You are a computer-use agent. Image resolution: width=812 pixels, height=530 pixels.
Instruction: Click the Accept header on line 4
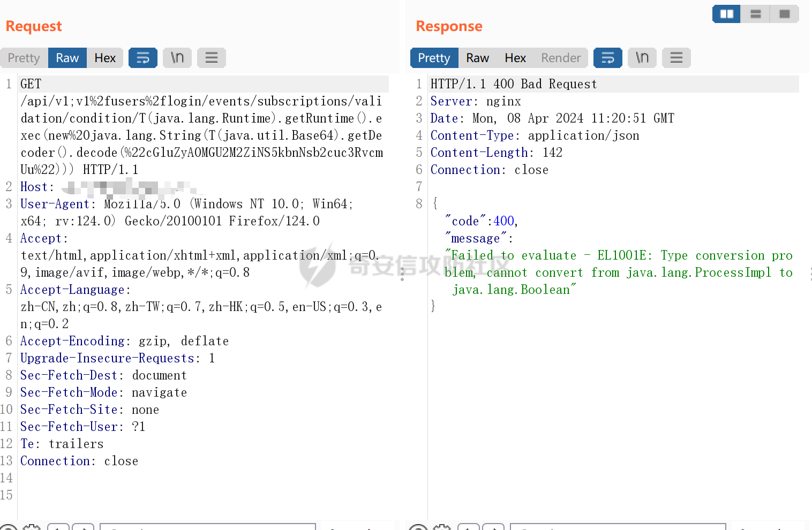[41, 238]
